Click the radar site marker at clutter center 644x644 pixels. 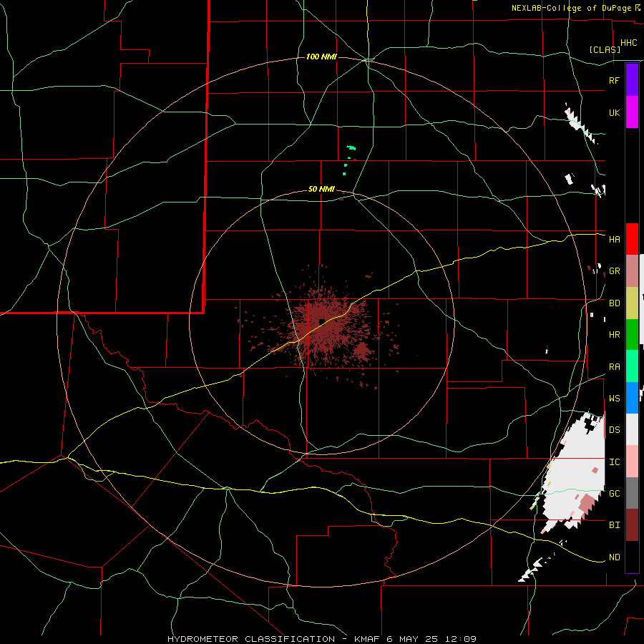[x=322, y=321]
